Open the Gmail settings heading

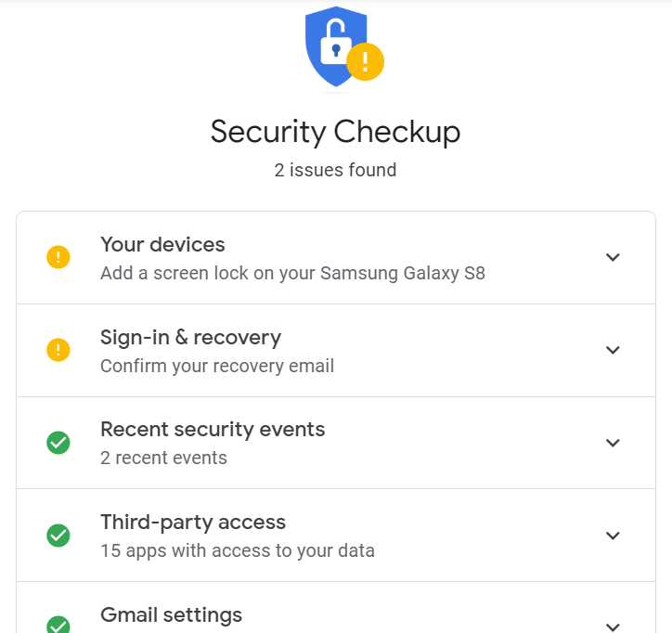171,615
